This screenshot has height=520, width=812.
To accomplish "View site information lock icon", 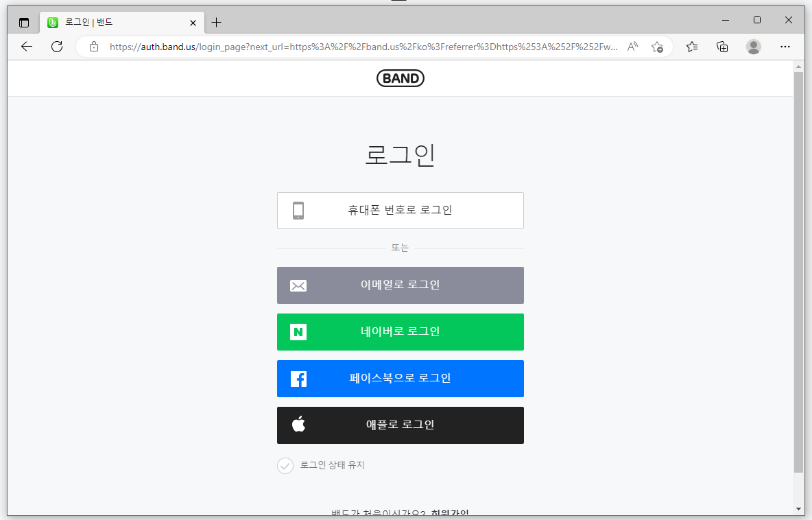I will [94, 47].
